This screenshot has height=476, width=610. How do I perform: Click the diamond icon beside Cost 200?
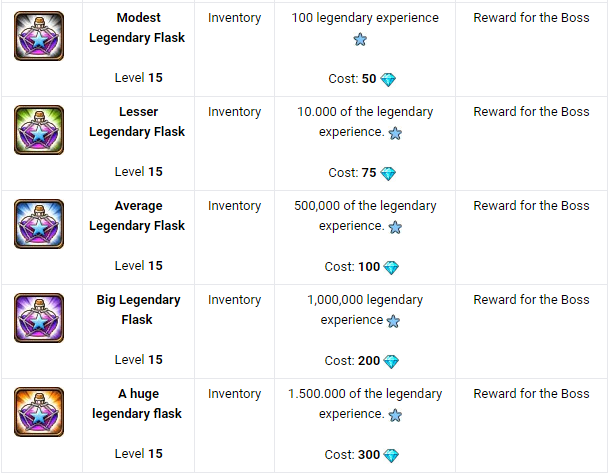[x=391, y=362]
